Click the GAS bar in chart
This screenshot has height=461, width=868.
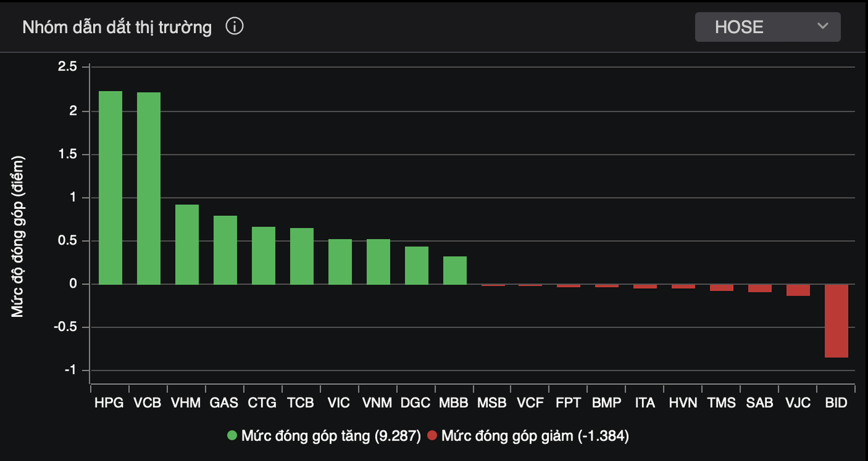[225, 250]
